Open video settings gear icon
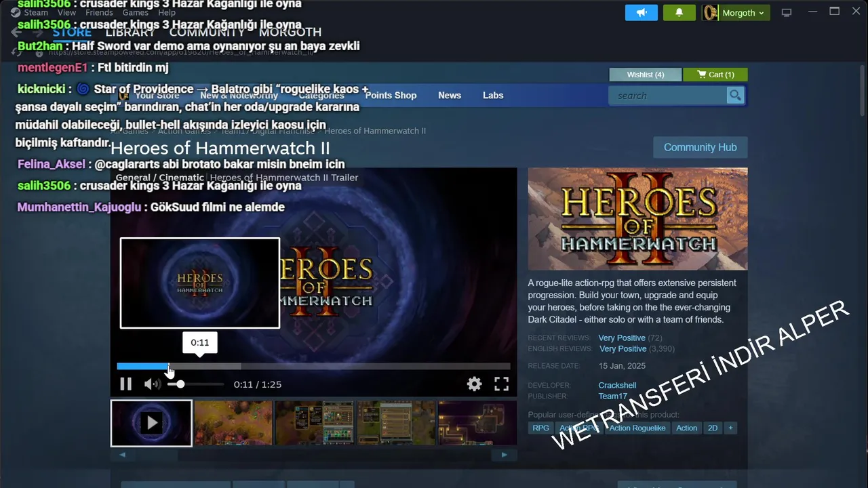Image resolution: width=868 pixels, height=488 pixels. pyautogui.click(x=474, y=384)
